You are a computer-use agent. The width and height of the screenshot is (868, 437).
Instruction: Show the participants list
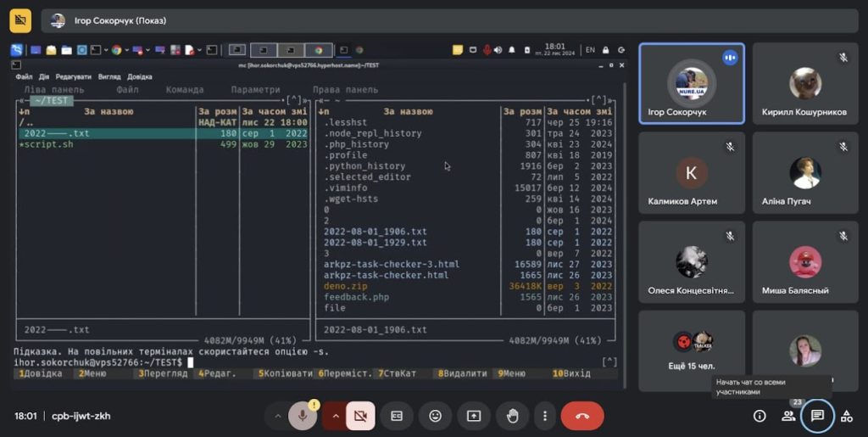pos(788,416)
